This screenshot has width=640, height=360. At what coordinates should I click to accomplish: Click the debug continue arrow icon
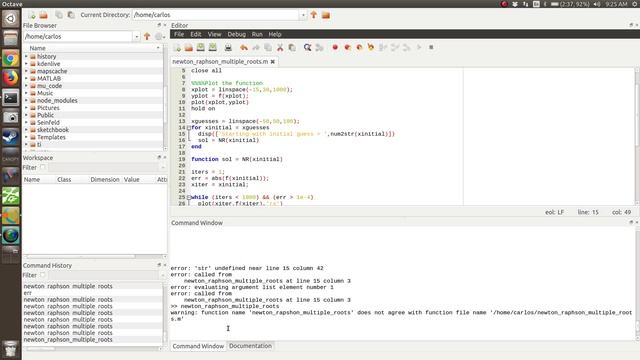pyautogui.click(x=419, y=47)
